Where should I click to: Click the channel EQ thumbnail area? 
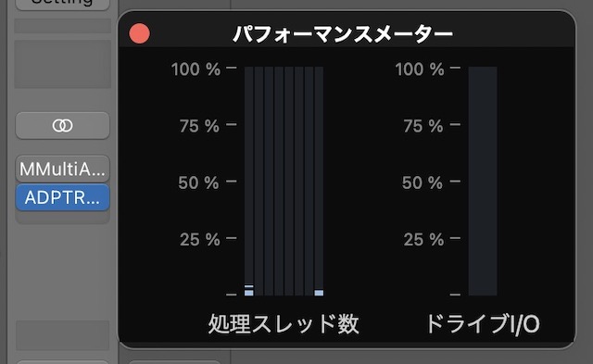click(x=62, y=64)
